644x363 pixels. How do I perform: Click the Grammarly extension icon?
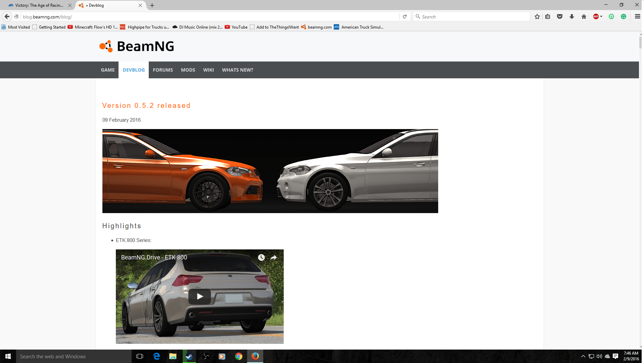pyautogui.click(x=624, y=16)
